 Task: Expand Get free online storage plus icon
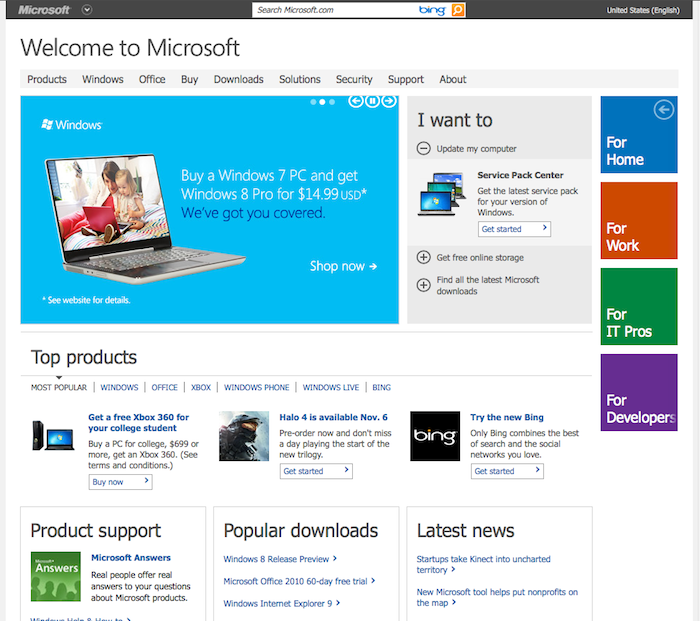click(424, 257)
